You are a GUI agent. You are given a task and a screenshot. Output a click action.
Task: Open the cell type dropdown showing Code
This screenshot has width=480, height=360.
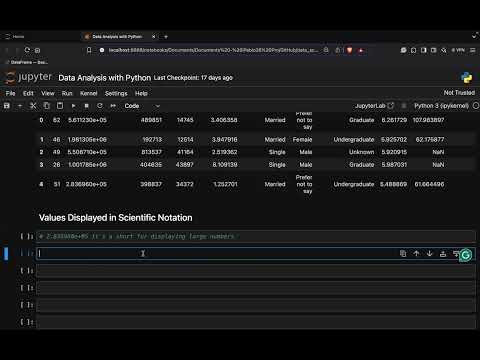[x=142, y=106]
